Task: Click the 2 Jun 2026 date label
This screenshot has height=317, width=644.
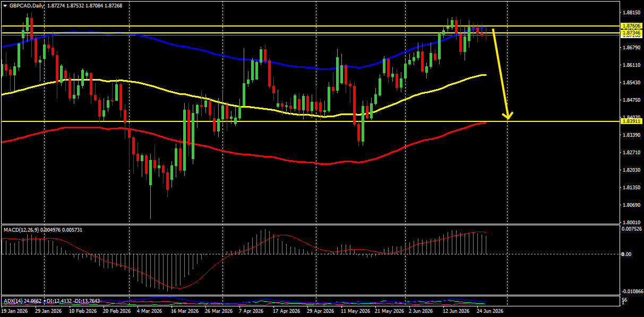Action: (x=422, y=312)
